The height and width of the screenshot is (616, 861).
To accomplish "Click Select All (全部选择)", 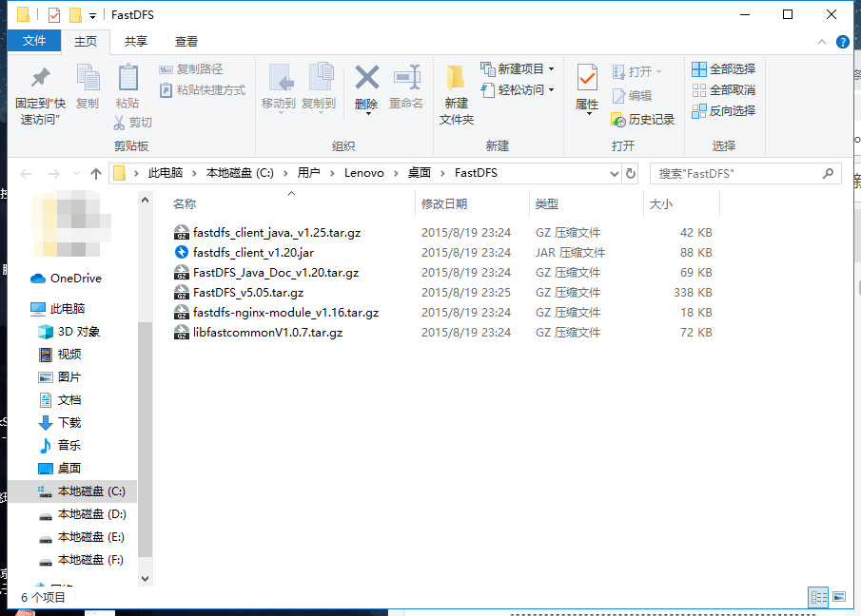I will coord(724,69).
